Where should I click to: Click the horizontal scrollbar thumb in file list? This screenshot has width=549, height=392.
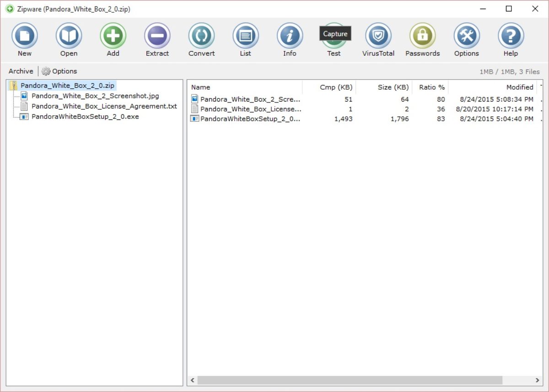[x=350, y=380]
